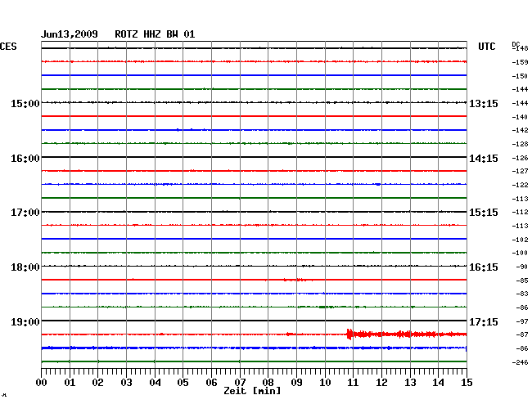
Task: Click the date label Jun13,2009
Action: click(70, 34)
